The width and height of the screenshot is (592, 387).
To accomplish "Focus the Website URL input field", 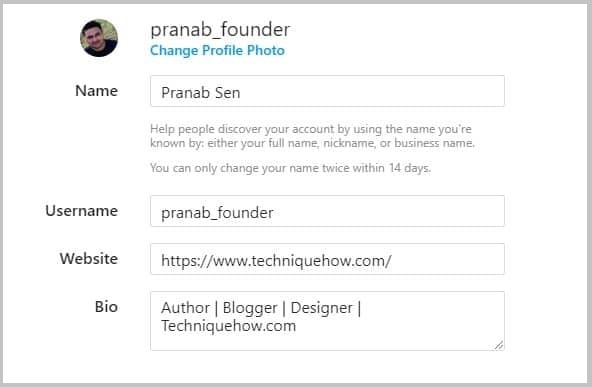I will coord(327,259).
